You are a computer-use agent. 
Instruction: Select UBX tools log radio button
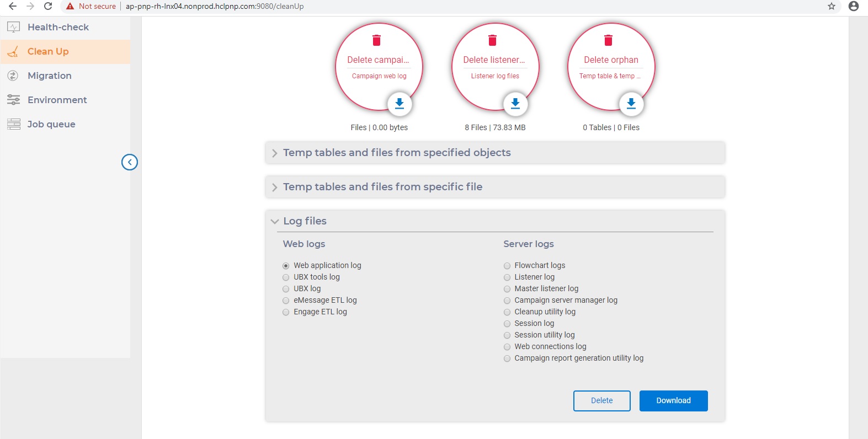coord(286,277)
